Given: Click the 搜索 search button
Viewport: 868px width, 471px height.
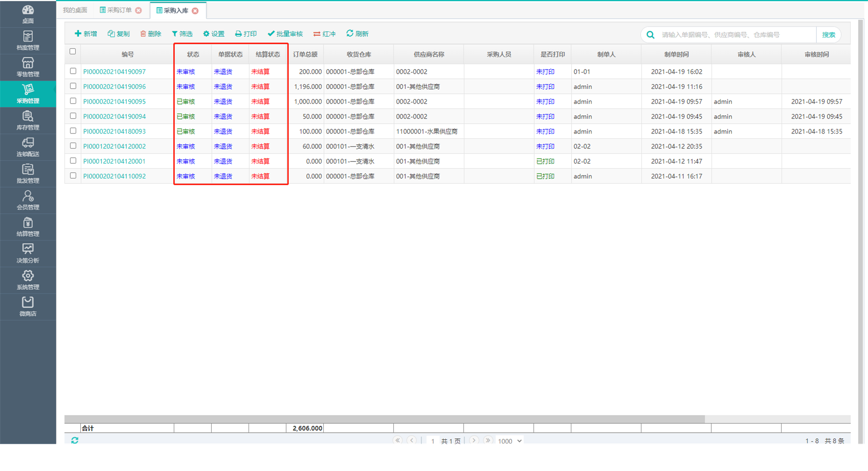Looking at the screenshot, I should tap(828, 35).
